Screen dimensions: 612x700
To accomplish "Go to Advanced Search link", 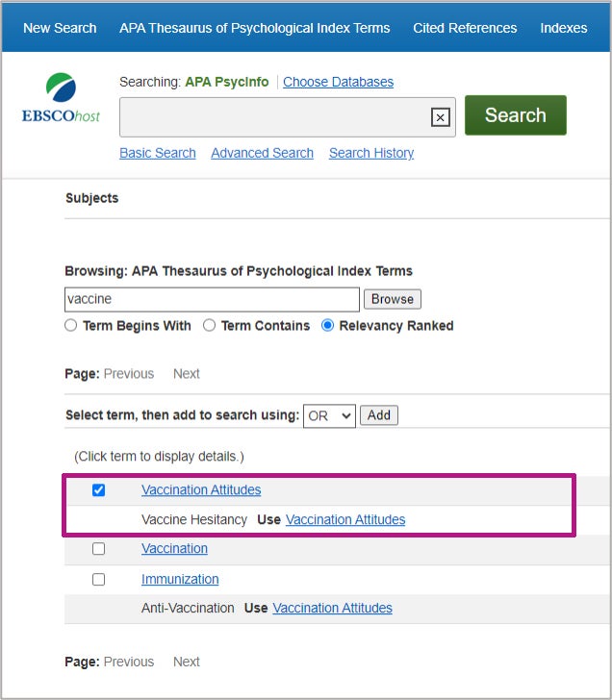I will tap(263, 153).
